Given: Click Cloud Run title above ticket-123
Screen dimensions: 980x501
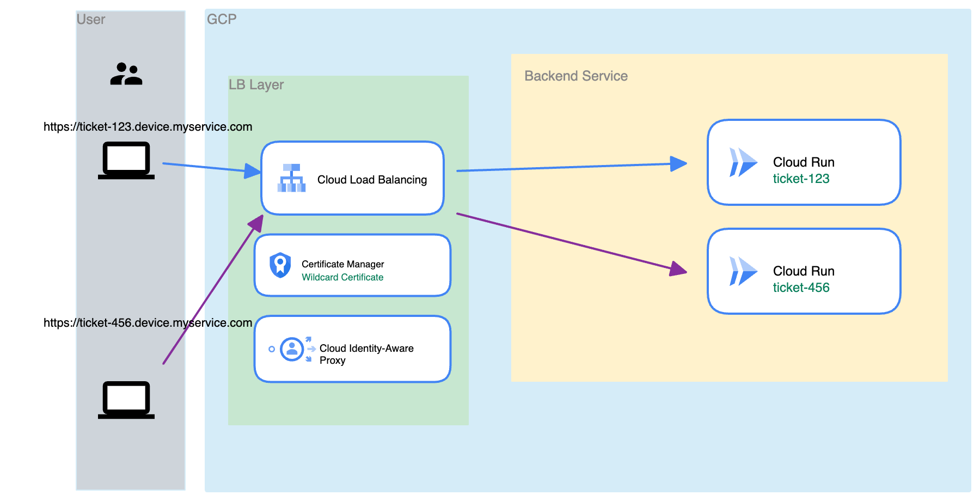Looking at the screenshot, I should (804, 162).
